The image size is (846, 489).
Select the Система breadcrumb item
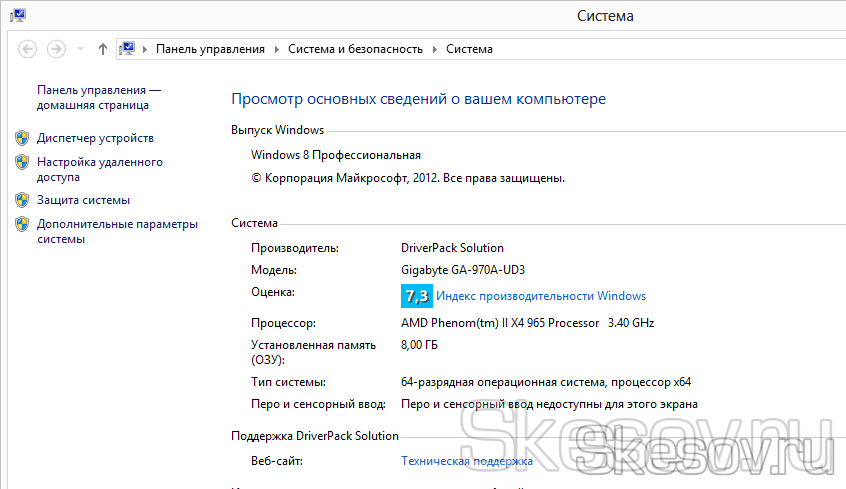click(469, 49)
